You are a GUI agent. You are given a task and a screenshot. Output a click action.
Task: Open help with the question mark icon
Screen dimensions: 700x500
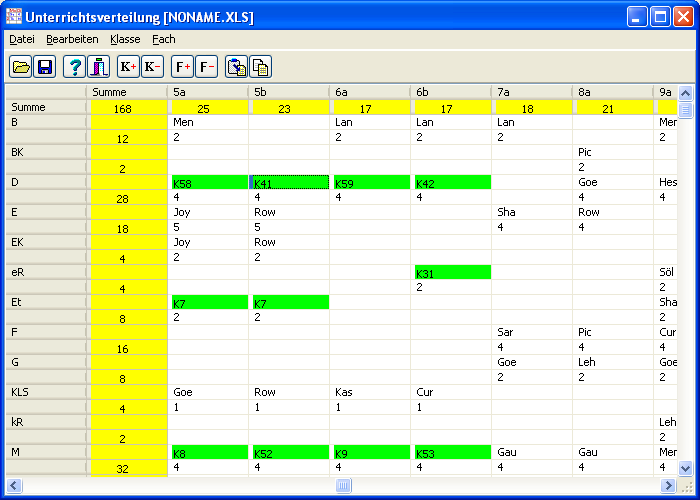74,67
